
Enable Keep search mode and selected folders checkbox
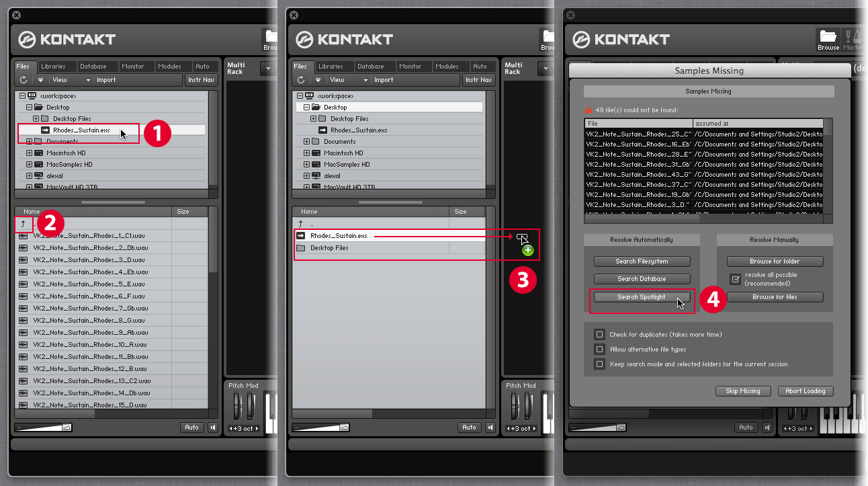coord(599,364)
